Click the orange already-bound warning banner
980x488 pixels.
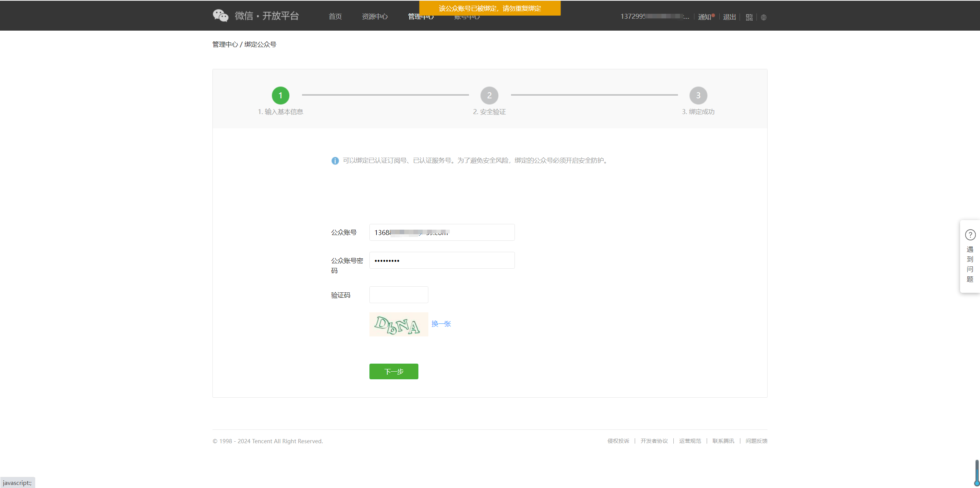[x=490, y=8]
